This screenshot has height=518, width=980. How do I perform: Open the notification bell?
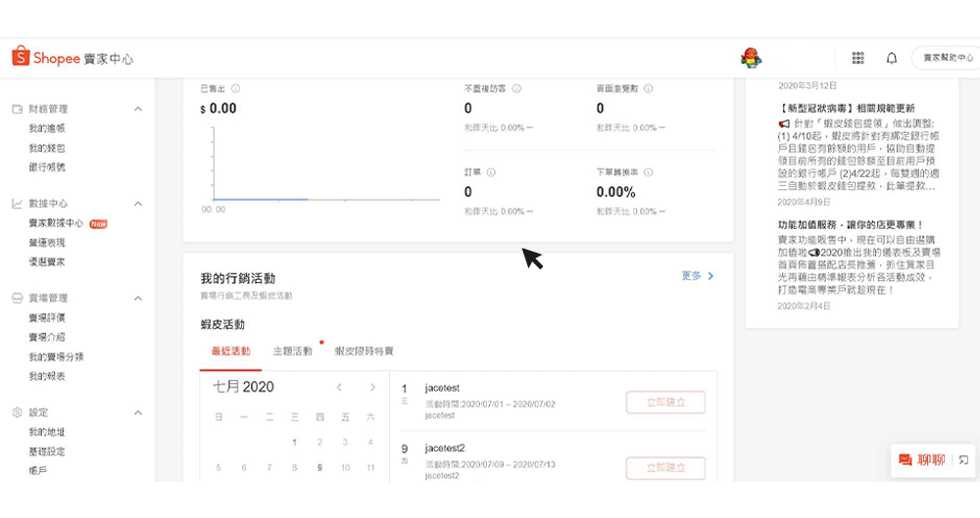click(891, 58)
